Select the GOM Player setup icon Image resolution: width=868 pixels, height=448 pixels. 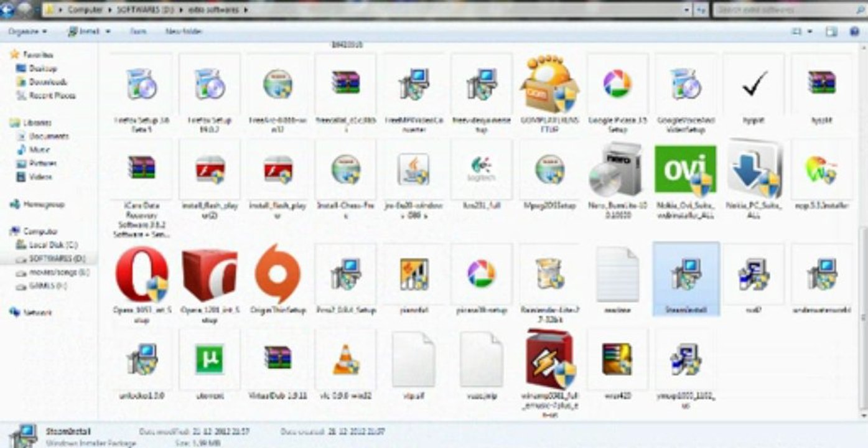pos(549,84)
